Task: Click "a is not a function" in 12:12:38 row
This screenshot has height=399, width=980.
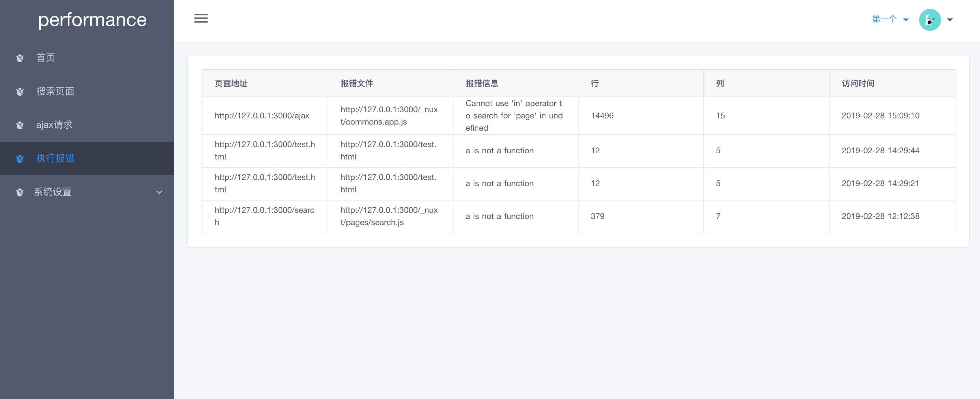Action: (x=500, y=216)
